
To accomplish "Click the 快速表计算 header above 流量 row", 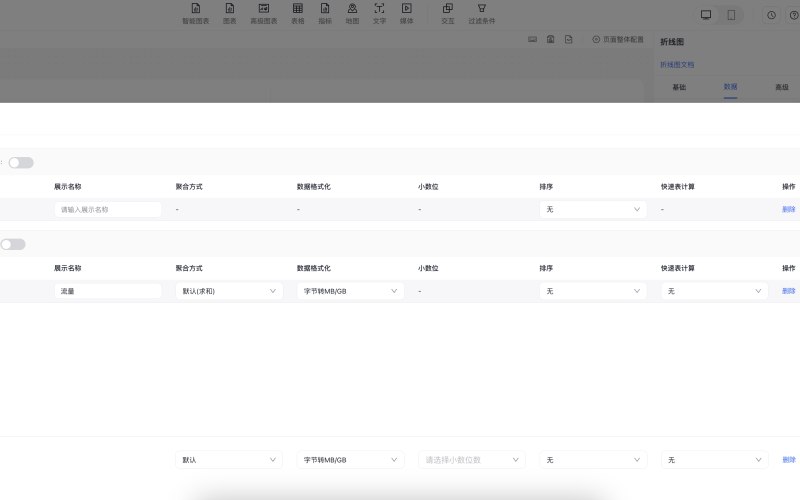I will 678,268.
